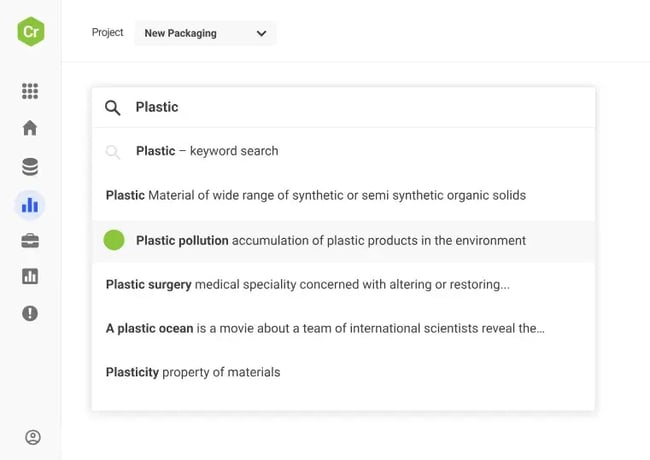The image size is (650, 460).
Task: Select 'Plastic – keyword search' suggestion
Action: [x=207, y=151]
